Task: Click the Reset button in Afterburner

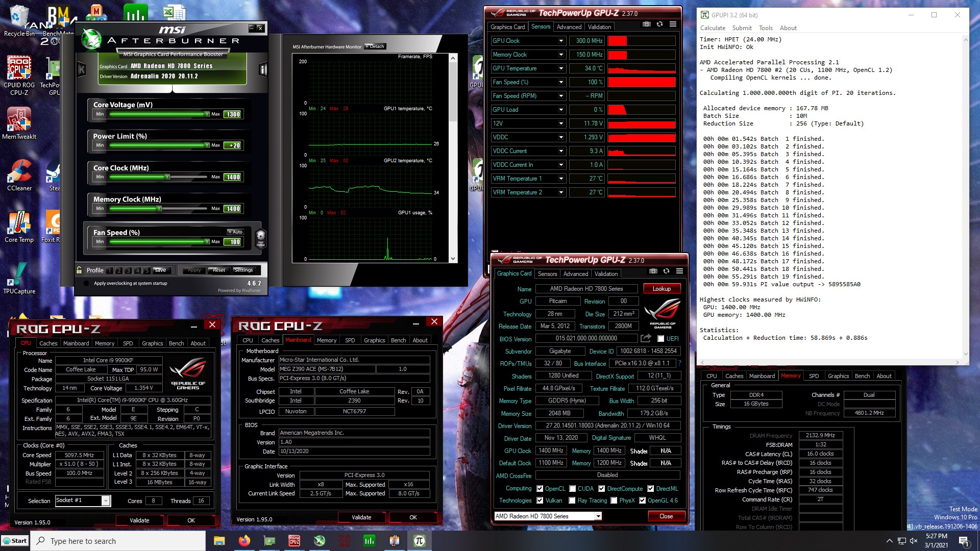Action: (219, 270)
